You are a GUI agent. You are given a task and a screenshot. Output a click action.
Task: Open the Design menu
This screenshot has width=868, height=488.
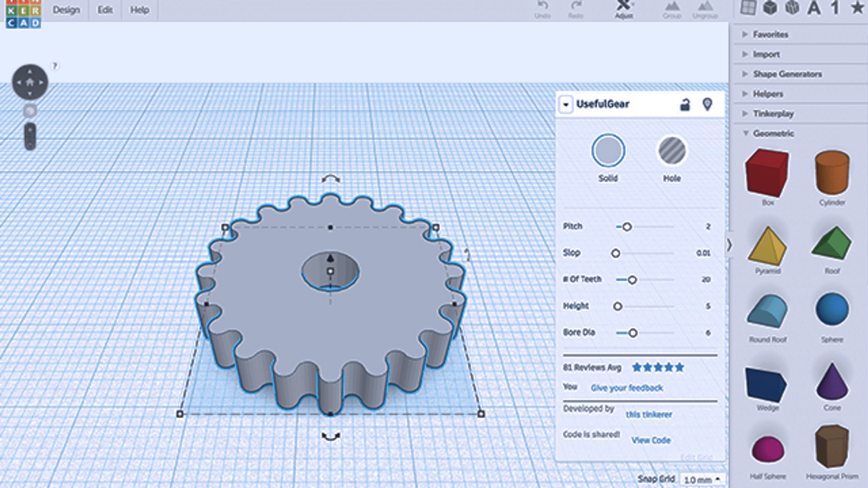click(x=66, y=10)
